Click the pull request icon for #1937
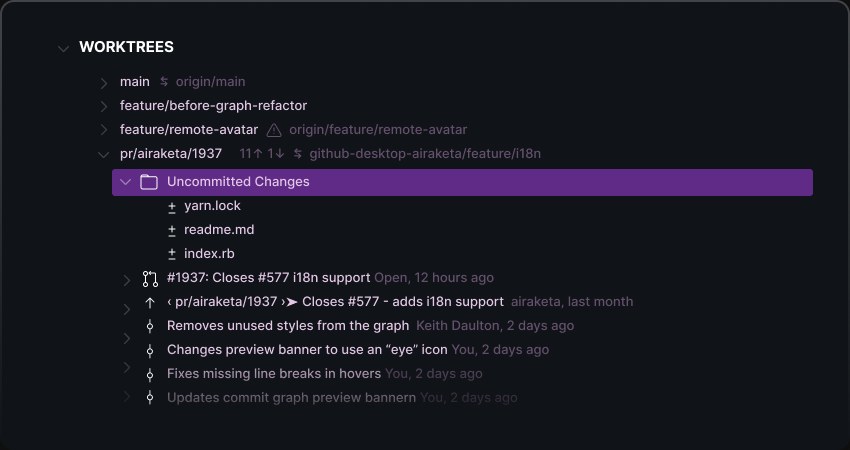The height and width of the screenshot is (450, 850). tap(150, 278)
